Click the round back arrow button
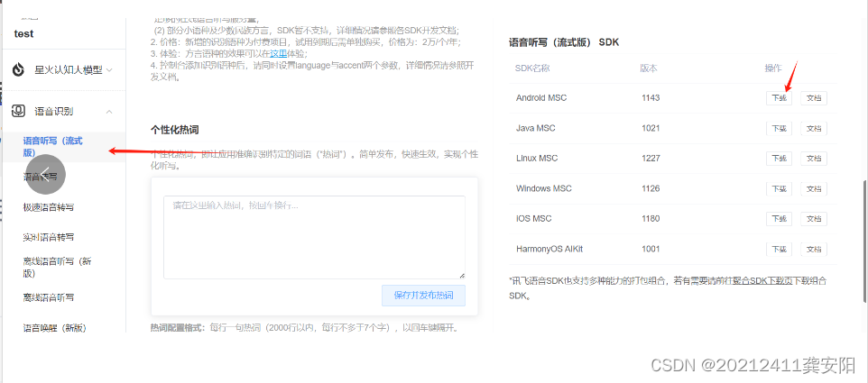The height and width of the screenshot is (383, 868). point(46,174)
